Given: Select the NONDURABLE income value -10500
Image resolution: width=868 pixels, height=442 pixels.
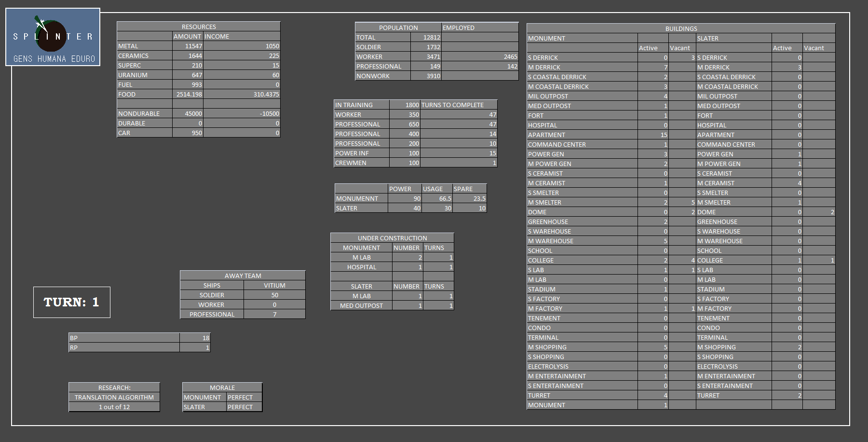Looking at the screenshot, I should point(242,114).
